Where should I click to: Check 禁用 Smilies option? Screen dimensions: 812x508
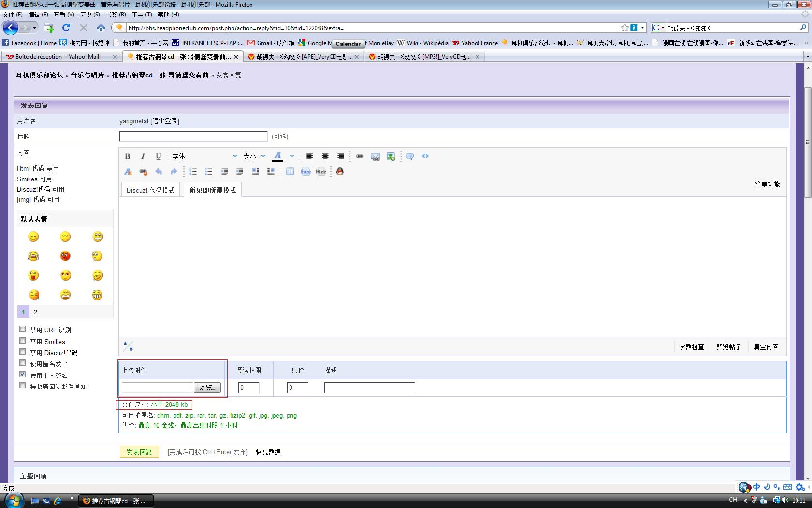tap(22, 341)
